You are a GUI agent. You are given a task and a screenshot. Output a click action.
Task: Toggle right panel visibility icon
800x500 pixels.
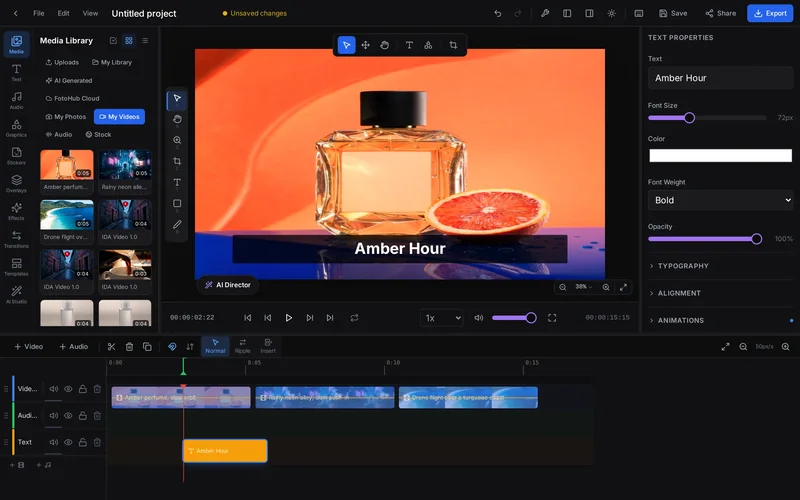[x=589, y=13]
